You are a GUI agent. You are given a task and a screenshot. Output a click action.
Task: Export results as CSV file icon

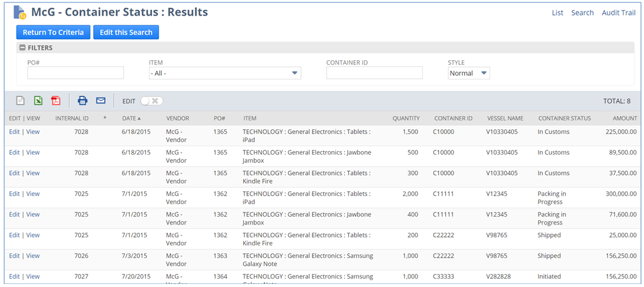[x=20, y=101]
